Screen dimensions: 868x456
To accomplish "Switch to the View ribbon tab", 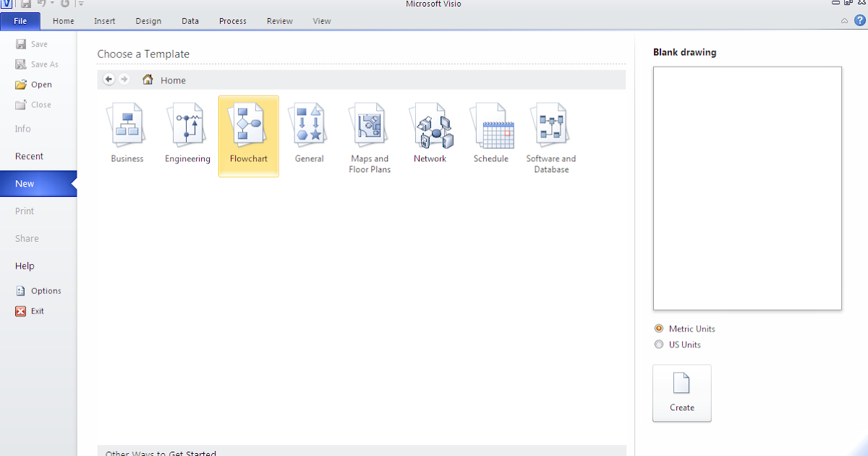I will tap(322, 21).
